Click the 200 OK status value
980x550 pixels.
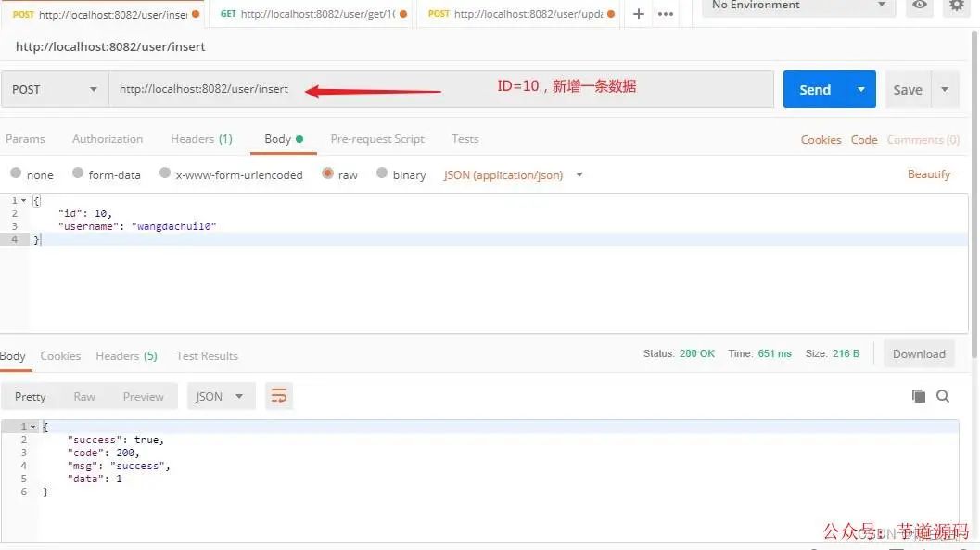coord(697,353)
